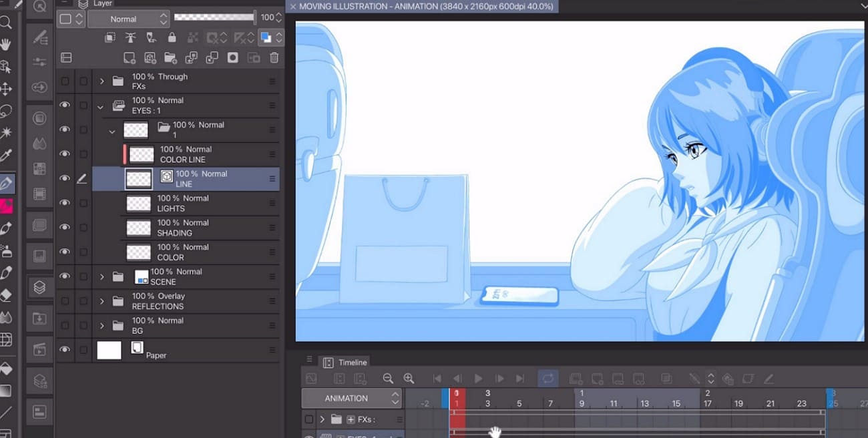
Task: Click the red playhead marker in the timeline
Action: pos(458,396)
